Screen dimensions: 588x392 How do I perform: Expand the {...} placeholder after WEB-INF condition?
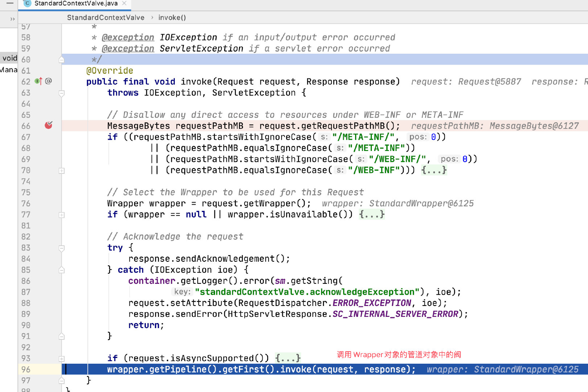(434, 170)
